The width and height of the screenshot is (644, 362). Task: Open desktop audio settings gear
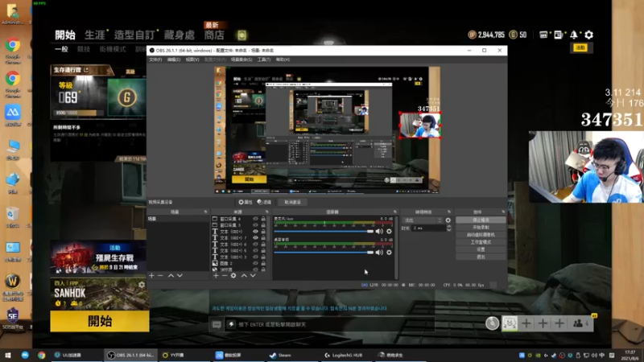389,253
